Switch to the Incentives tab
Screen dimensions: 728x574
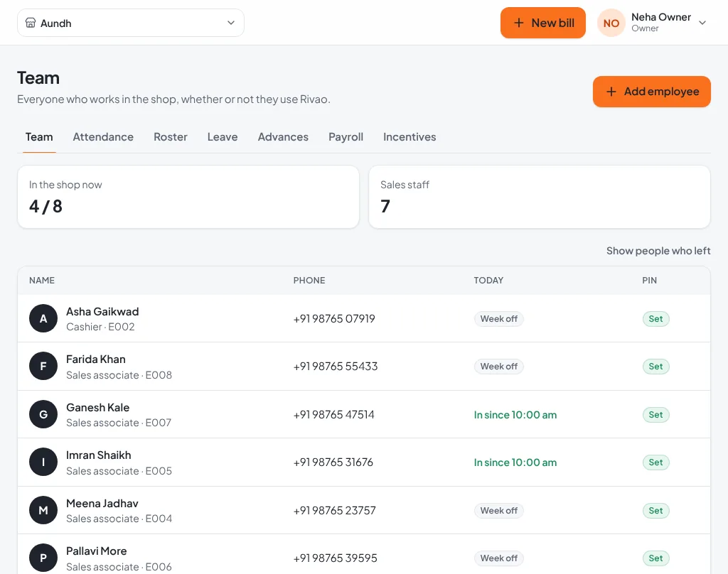[409, 137]
